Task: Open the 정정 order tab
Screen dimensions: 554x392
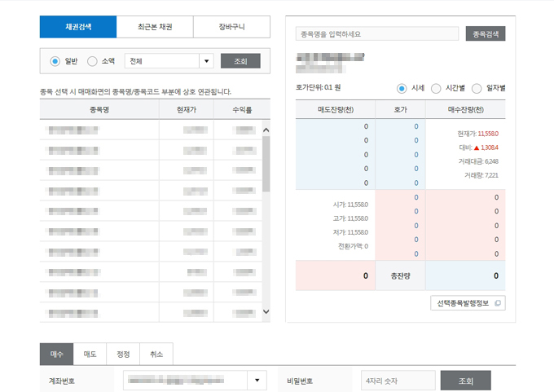Action: (123, 355)
